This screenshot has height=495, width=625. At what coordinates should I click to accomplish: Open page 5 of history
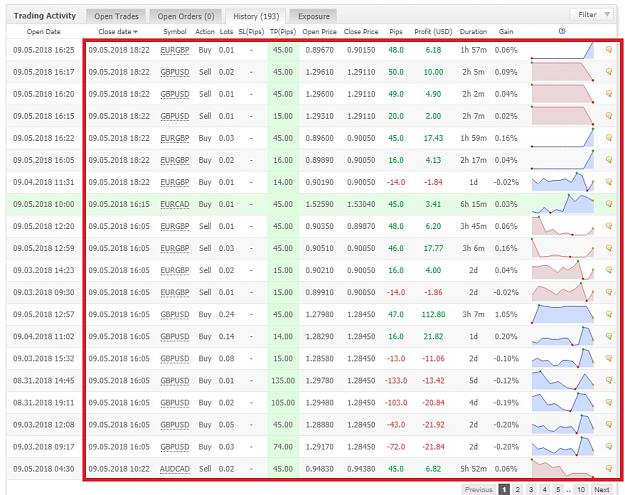tap(558, 489)
